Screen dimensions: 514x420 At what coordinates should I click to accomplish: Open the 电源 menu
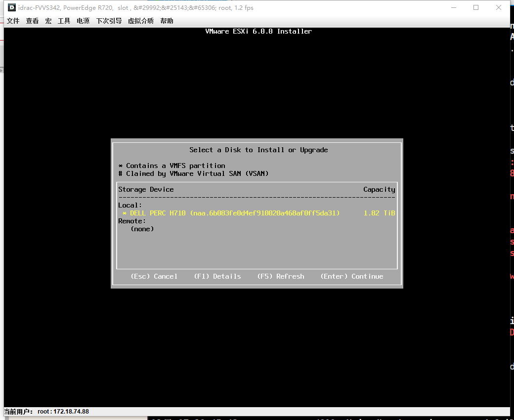(83, 21)
